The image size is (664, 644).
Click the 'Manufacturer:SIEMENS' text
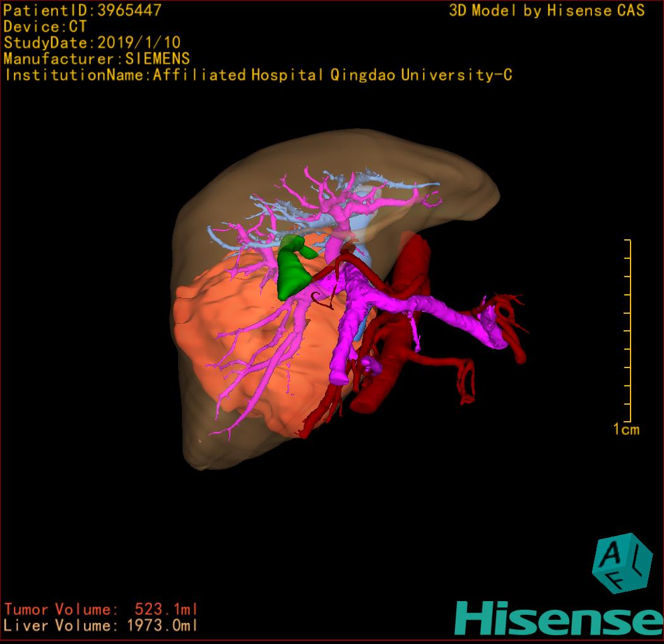[97, 59]
